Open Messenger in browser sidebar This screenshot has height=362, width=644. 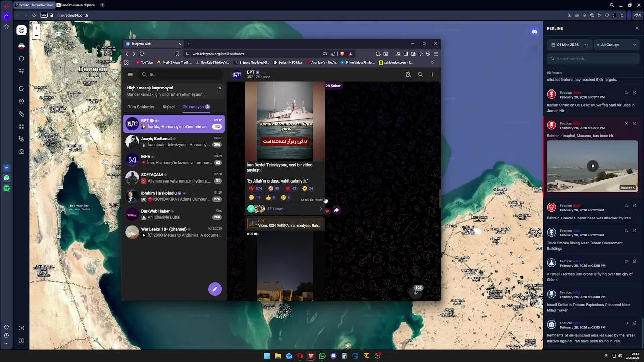tap(6, 168)
